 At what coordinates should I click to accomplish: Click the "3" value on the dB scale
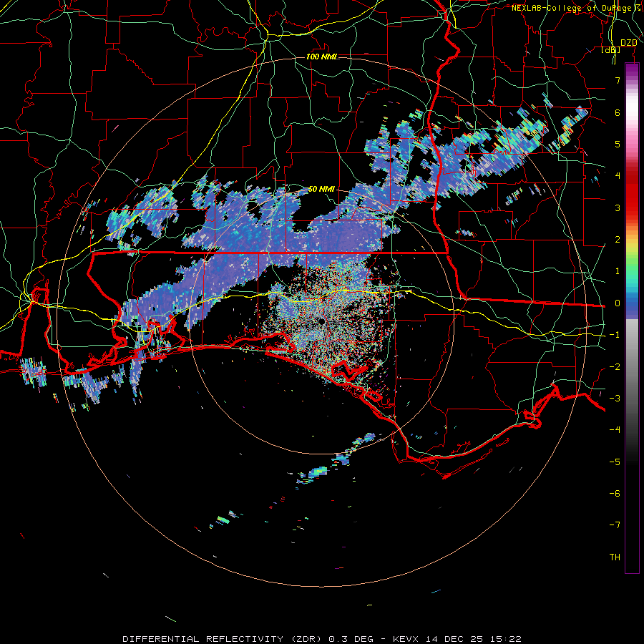(618, 208)
